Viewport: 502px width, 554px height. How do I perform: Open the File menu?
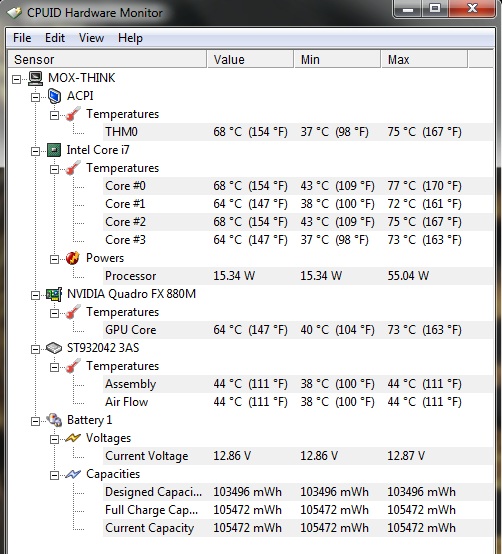tap(22, 38)
